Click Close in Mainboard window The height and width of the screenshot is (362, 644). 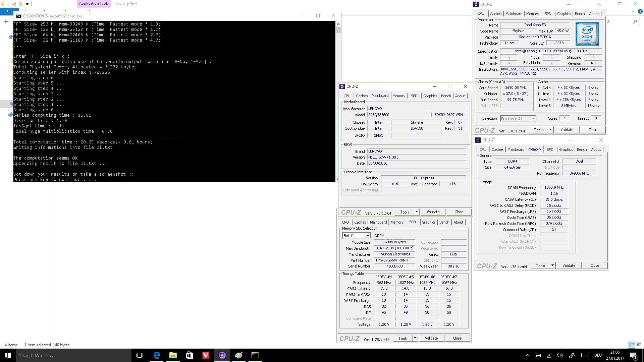[459, 212]
